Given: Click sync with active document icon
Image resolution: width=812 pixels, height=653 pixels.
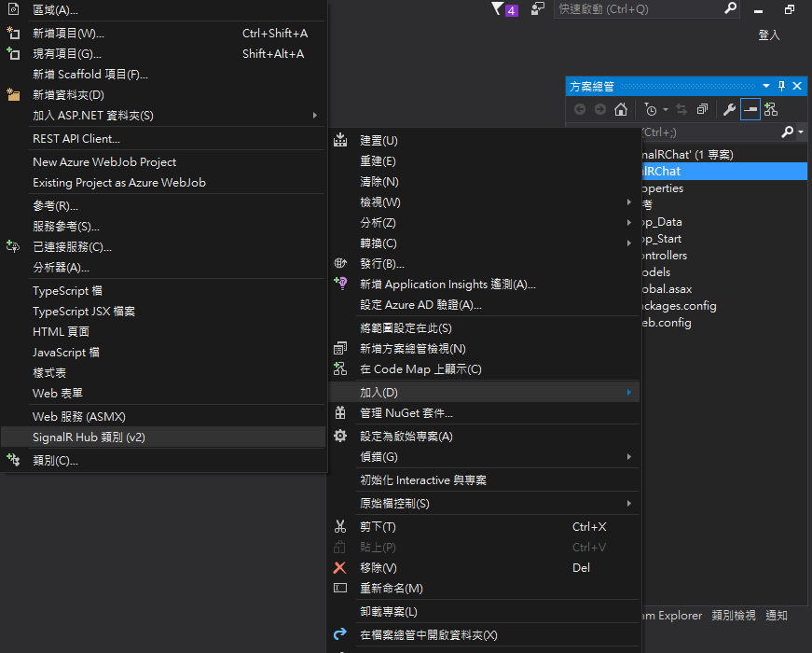Looking at the screenshot, I should click(x=681, y=109).
